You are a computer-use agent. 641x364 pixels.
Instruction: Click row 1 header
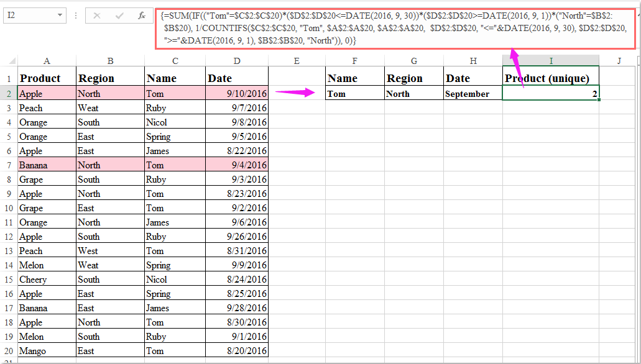[x=9, y=78]
